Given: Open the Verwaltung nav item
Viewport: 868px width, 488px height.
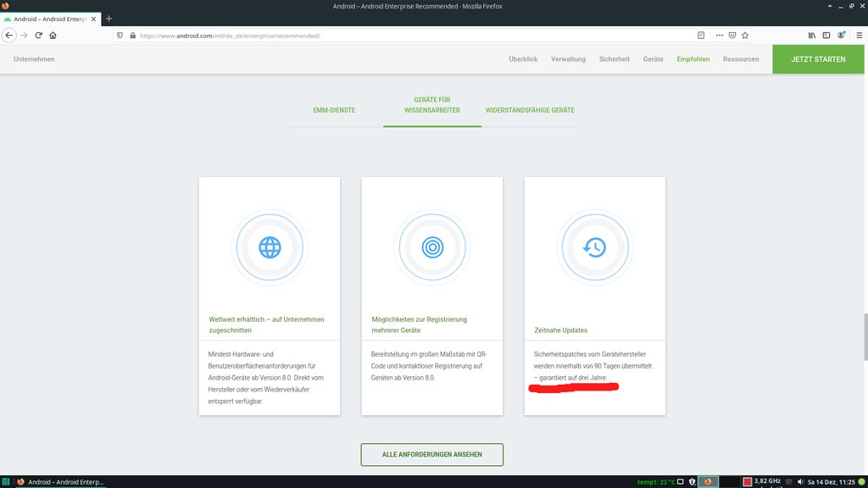Looking at the screenshot, I should pyautogui.click(x=568, y=59).
